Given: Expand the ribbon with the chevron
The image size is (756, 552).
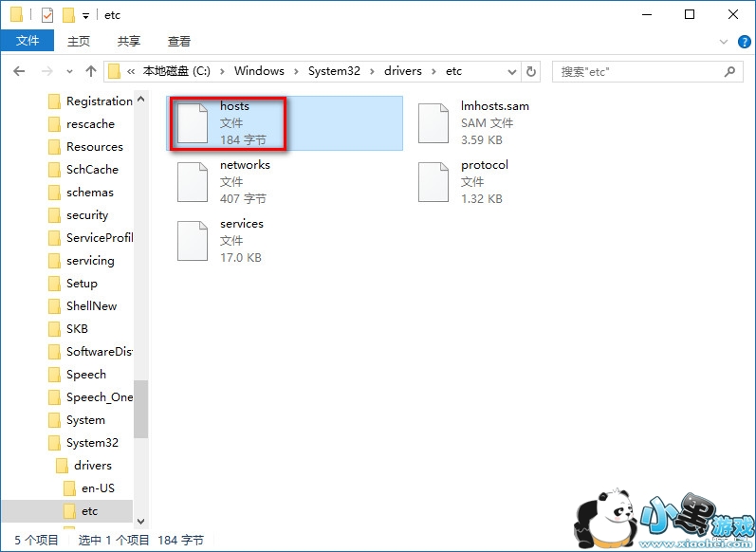Looking at the screenshot, I should (x=723, y=42).
